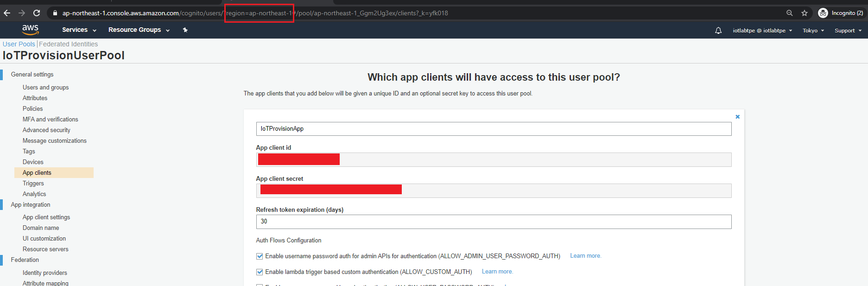Open Identity providers
This screenshot has width=868, height=286.
coord(45,273)
